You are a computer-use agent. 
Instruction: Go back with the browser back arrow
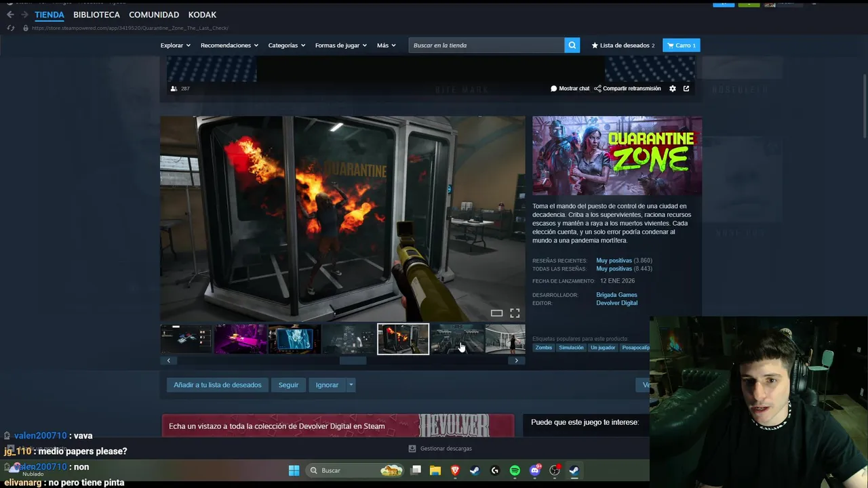tap(10, 14)
